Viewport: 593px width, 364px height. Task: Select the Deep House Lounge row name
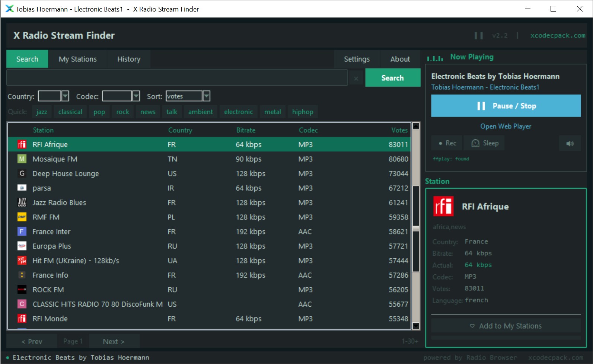[x=66, y=173]
